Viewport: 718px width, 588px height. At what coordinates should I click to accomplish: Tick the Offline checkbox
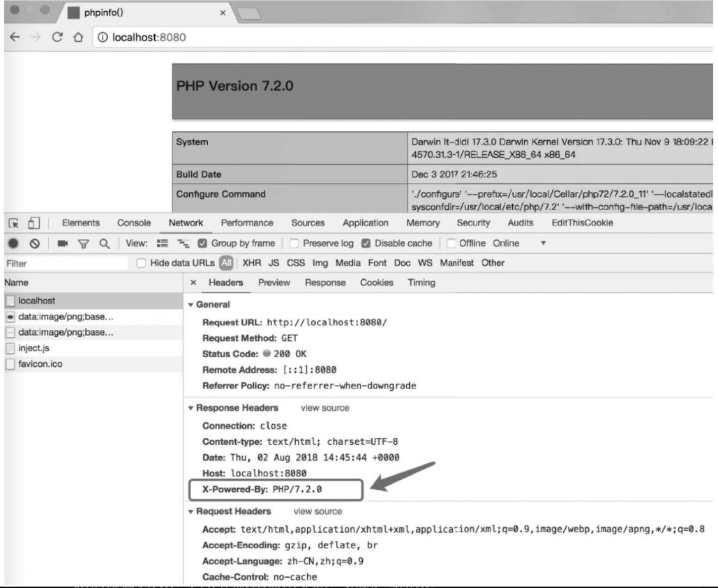tap(451, 243)
